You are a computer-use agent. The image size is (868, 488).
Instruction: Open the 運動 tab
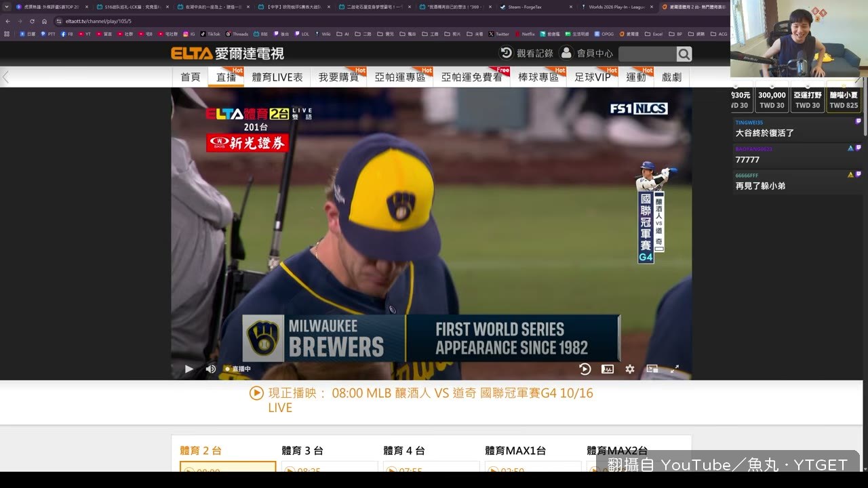(636, 77)
